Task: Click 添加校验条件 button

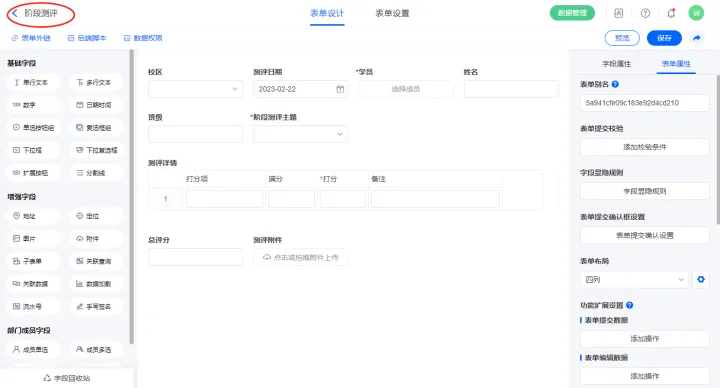Action: (645, 147)
